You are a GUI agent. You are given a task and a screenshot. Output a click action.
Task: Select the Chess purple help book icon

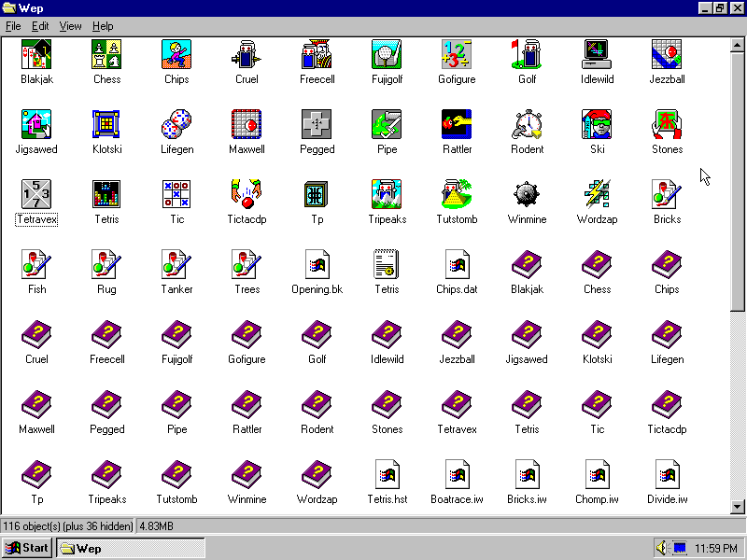(x=597, y=264)
